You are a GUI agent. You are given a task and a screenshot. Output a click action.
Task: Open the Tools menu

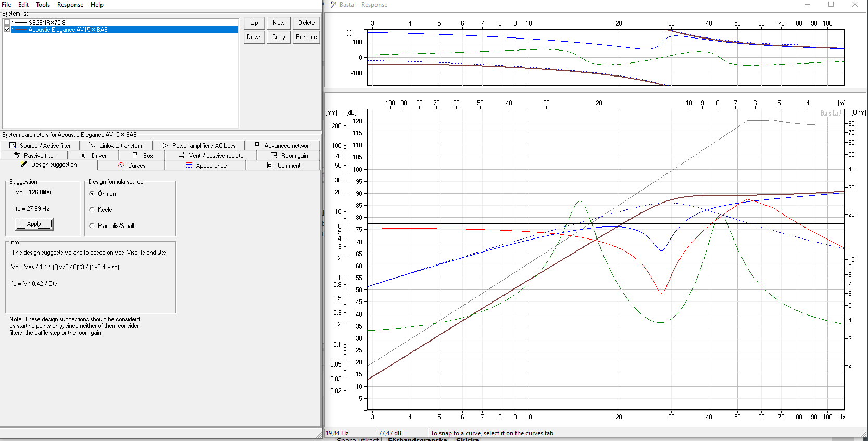[x=43, y=5]
